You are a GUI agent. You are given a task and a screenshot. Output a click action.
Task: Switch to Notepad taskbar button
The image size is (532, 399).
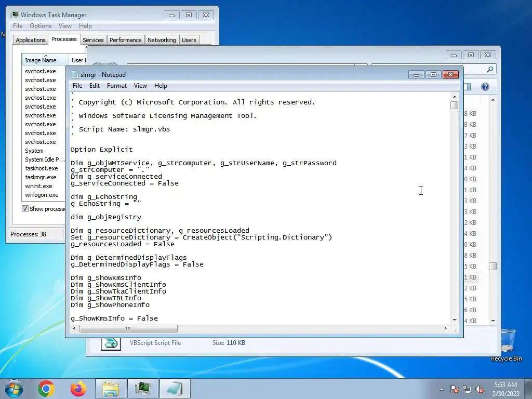175,389
